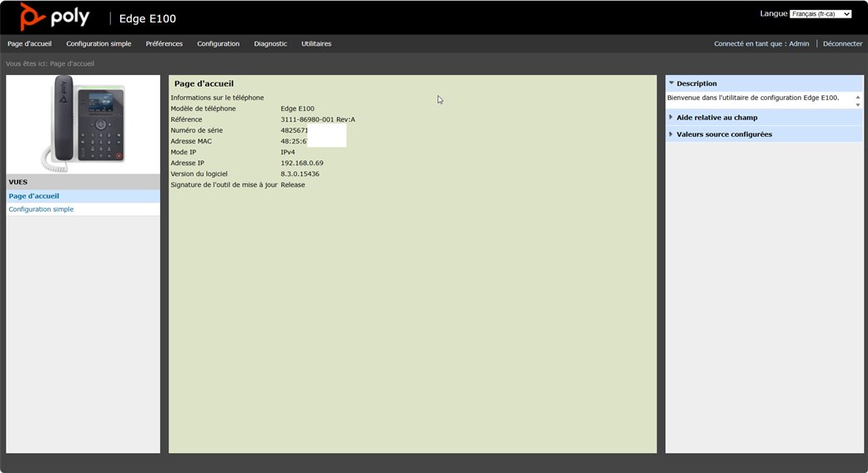Collapse the Description panel triangle

(x=671, y=83)
